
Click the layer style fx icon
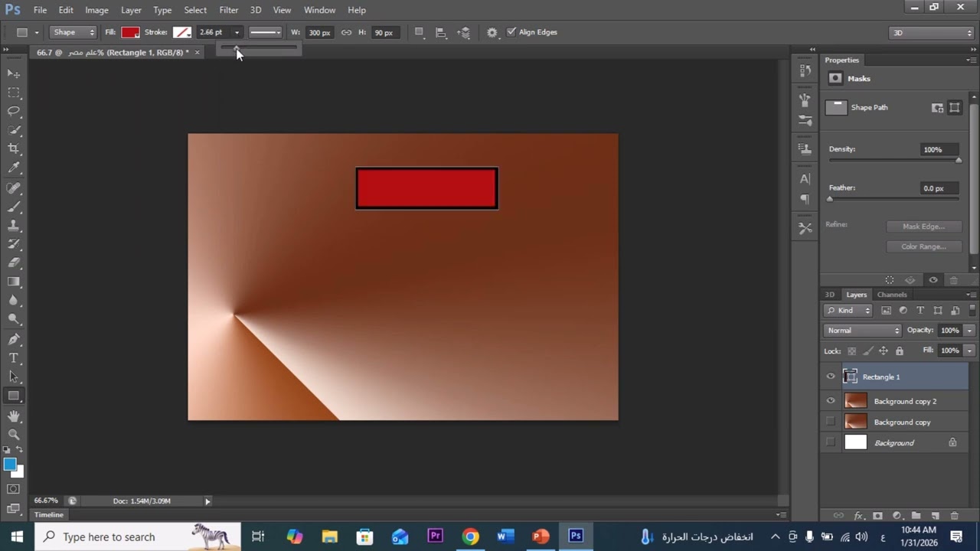pos(858,516)
